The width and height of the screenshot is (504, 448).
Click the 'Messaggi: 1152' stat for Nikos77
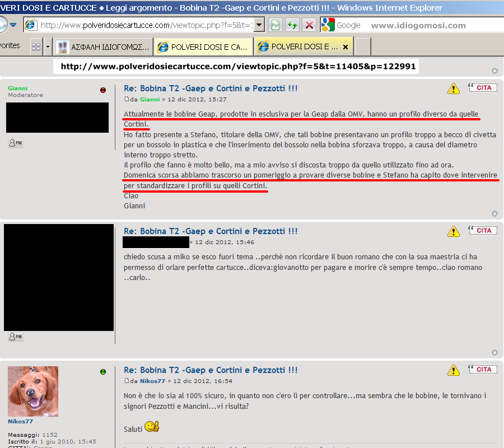click(x=33, y=435)
